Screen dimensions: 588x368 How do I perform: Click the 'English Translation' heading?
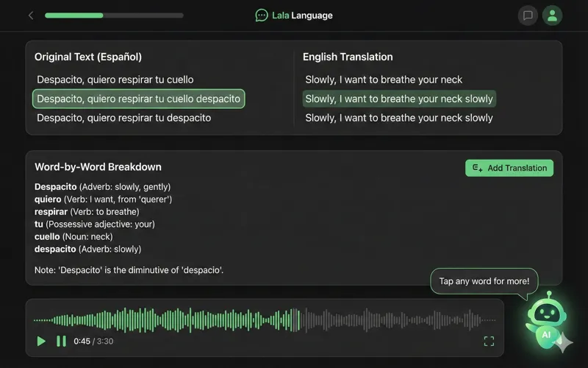348,57
